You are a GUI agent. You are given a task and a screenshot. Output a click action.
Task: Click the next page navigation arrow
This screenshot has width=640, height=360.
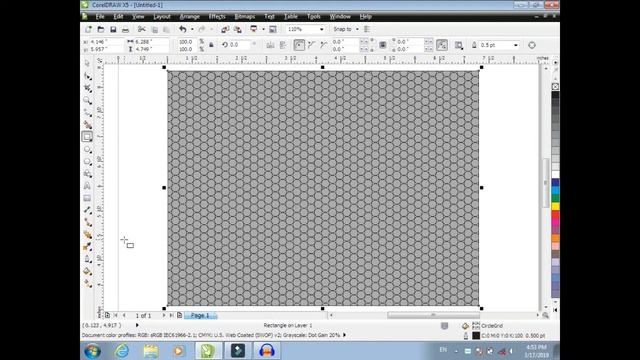pyautogui.click(x=164, y=316)
